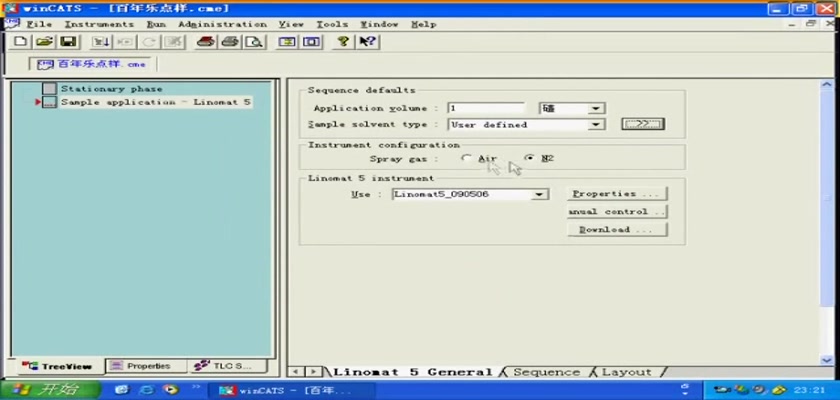Click the media player quick launch icon

(x=171, y=389)
